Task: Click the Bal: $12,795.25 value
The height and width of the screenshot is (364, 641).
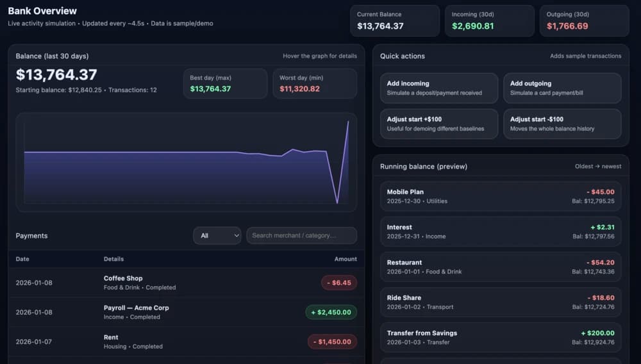Action: 593,201
